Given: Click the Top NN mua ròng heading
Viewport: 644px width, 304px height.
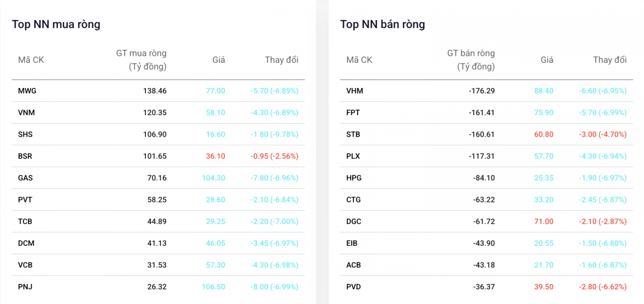Looking at the screenshot, I should [x=56, y=24].
